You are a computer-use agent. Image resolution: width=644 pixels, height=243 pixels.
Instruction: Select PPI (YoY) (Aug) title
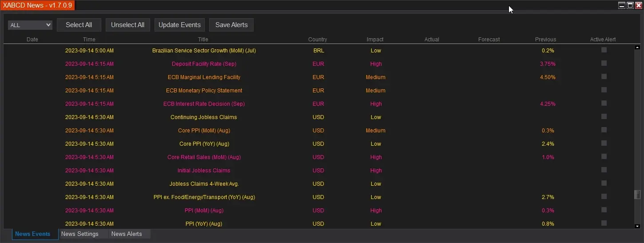point(204,224)
